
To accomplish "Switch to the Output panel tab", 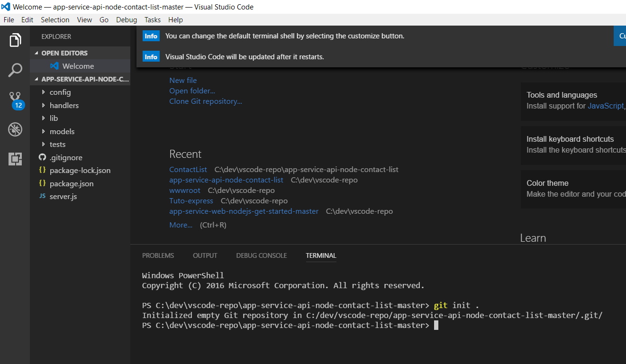I will tap(205, 255).
